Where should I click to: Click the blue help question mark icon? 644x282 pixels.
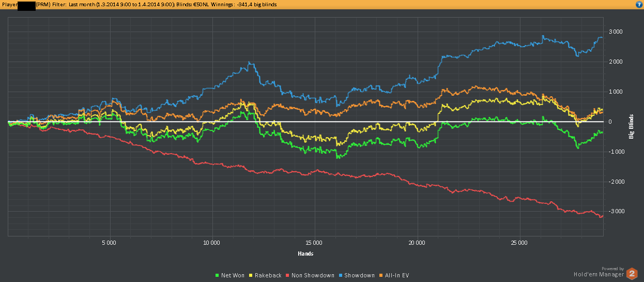click(x=639, y=4)
